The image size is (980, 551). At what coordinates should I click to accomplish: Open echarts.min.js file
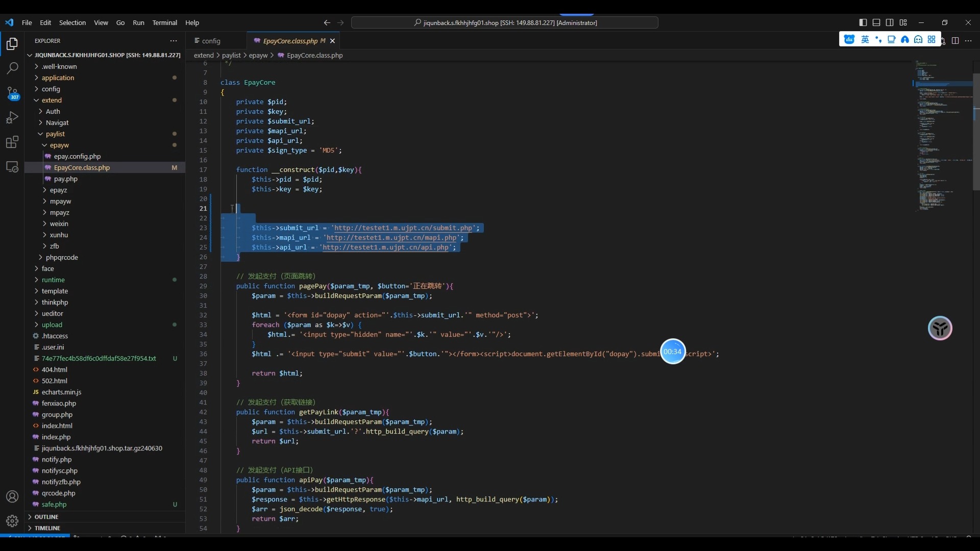pyautogui.click(x=105, y=392)
